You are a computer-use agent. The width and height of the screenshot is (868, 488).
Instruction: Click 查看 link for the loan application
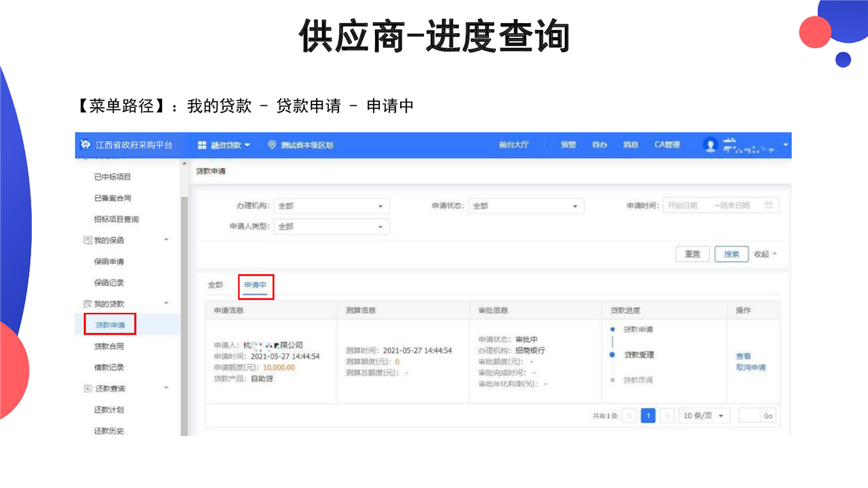(x=743, y=356)
